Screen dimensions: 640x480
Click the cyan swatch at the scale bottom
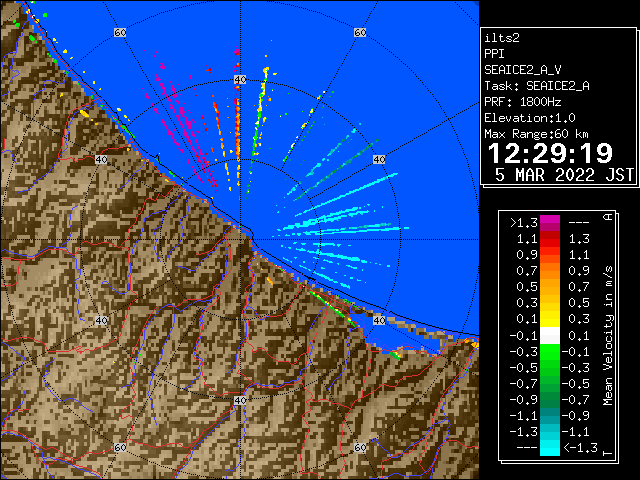point(550,448)
